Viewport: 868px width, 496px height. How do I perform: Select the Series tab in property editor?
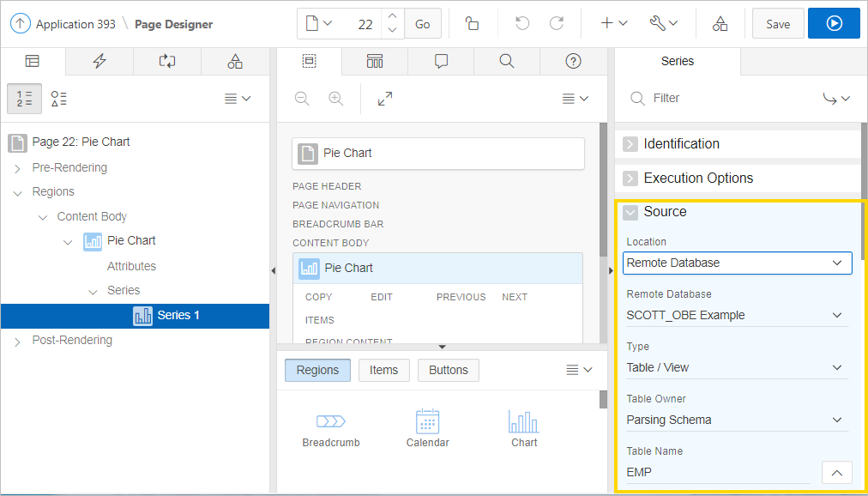click(677, 61)
